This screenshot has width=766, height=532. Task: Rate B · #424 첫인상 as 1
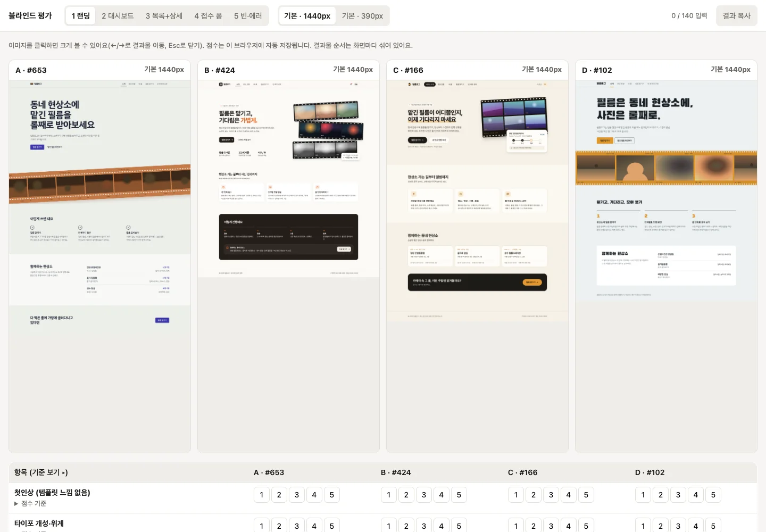(x=389, y=495)
